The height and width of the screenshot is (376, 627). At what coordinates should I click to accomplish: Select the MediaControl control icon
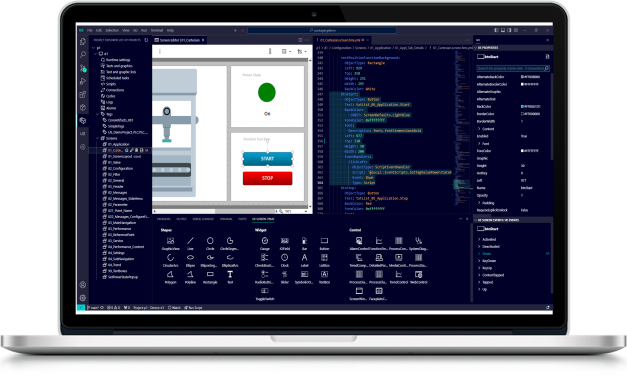coord(399,258)
